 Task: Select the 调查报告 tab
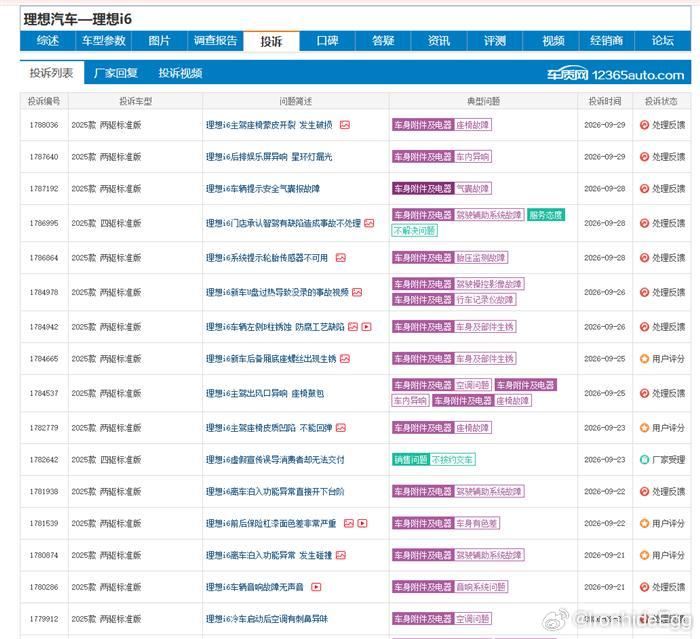pyautogui.click(x=215, y=41)
